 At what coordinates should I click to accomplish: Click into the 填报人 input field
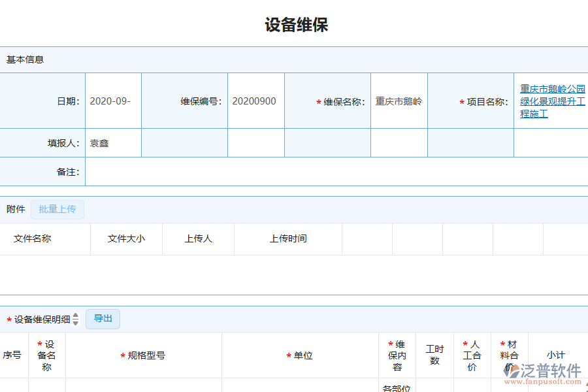[x=113, y=142]
